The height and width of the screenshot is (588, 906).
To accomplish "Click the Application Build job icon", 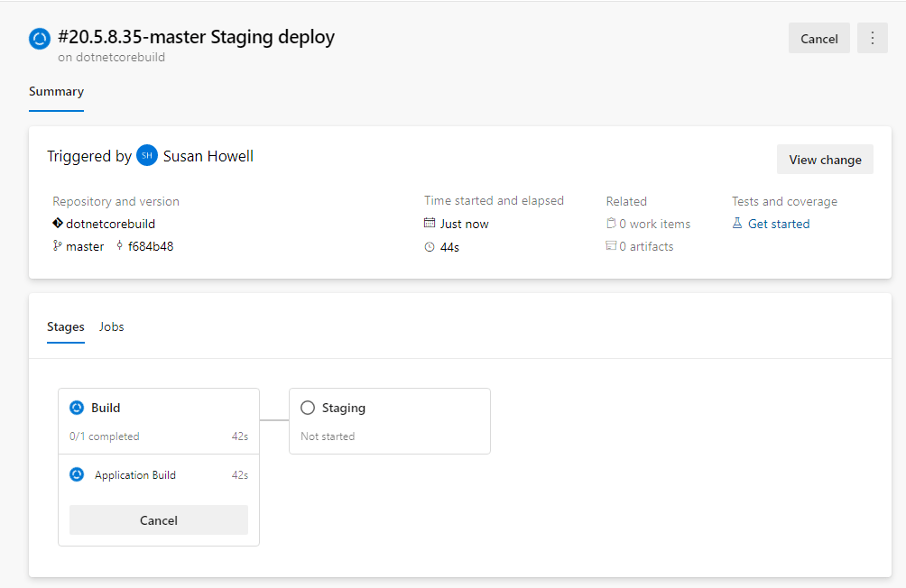I will pyautogui.click(x=78, y=474).
